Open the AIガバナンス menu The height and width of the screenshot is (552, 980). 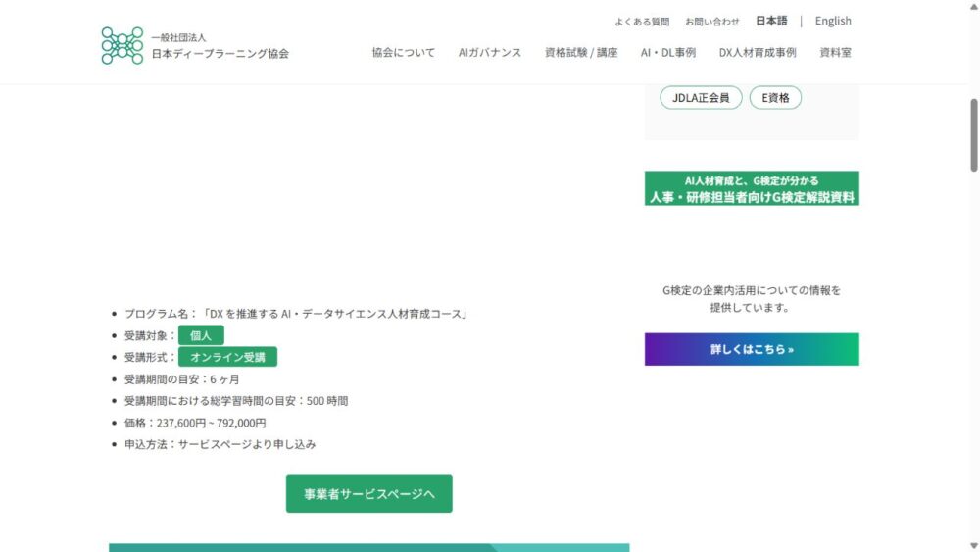489,53
